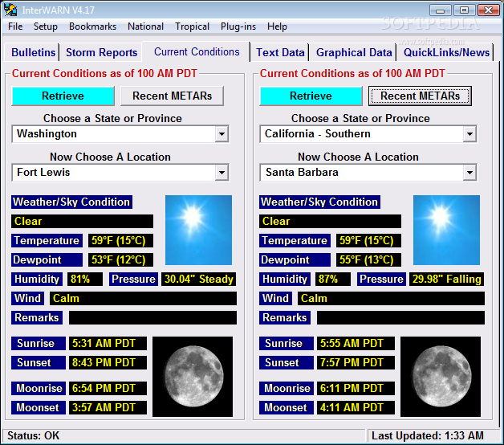Click Recent METARs in California panel
The height and width of the screenshot is (445, 504).
tap(420, 96)
